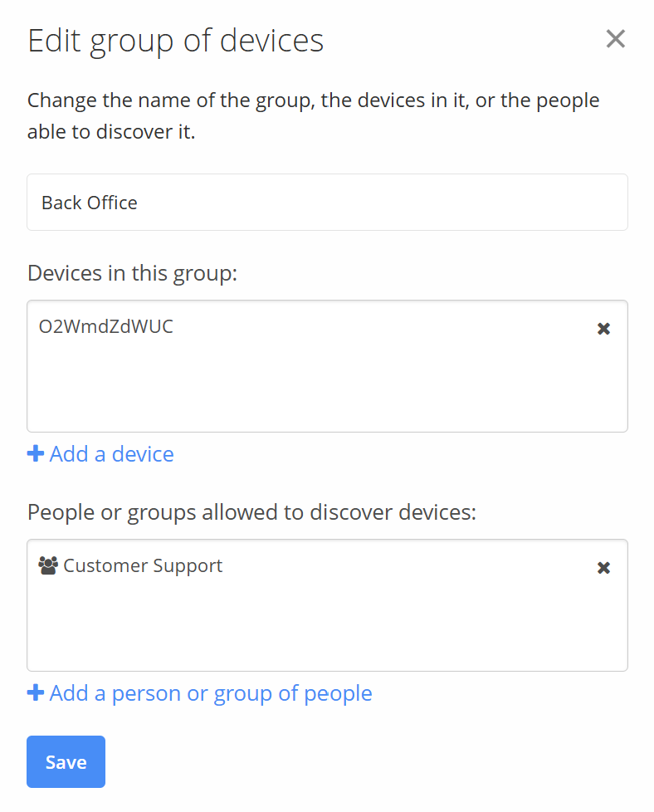This screenshot has height=812, width=654.
Task: Save the device group changes
Action: [66, 761]
